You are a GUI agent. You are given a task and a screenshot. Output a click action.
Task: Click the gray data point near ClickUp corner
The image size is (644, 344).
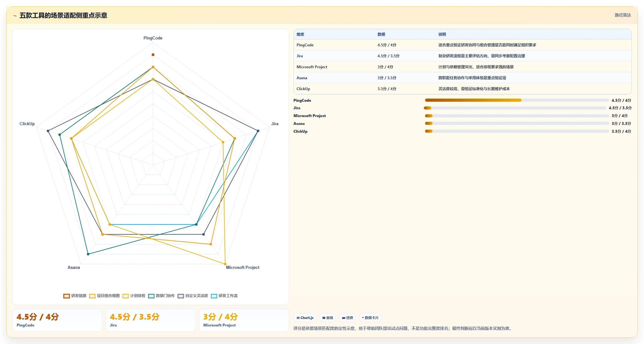coord(48,131)
